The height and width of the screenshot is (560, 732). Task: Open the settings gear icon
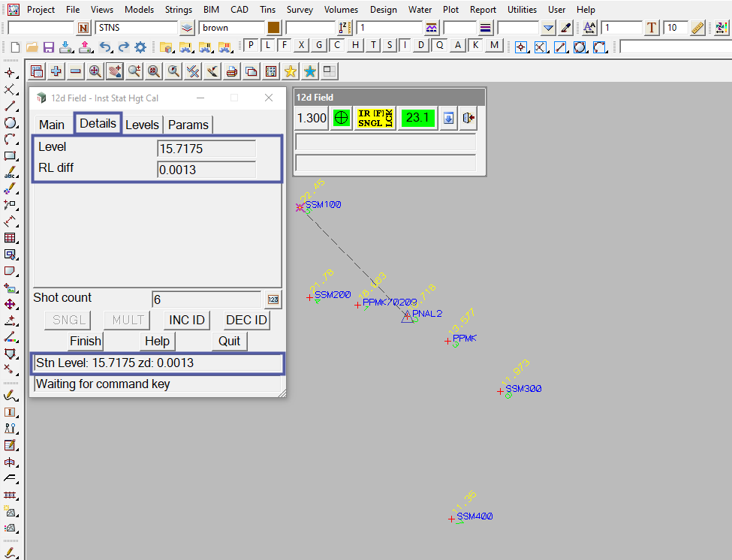[140, 47]
